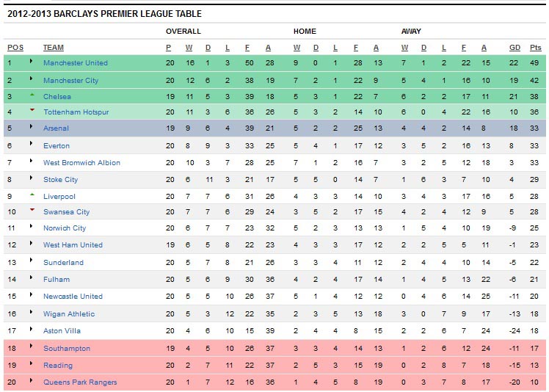Sort by the Pts column header
The width and height of the screenshot is (549, 392).
pyautogui.click(x=535, y=48)
